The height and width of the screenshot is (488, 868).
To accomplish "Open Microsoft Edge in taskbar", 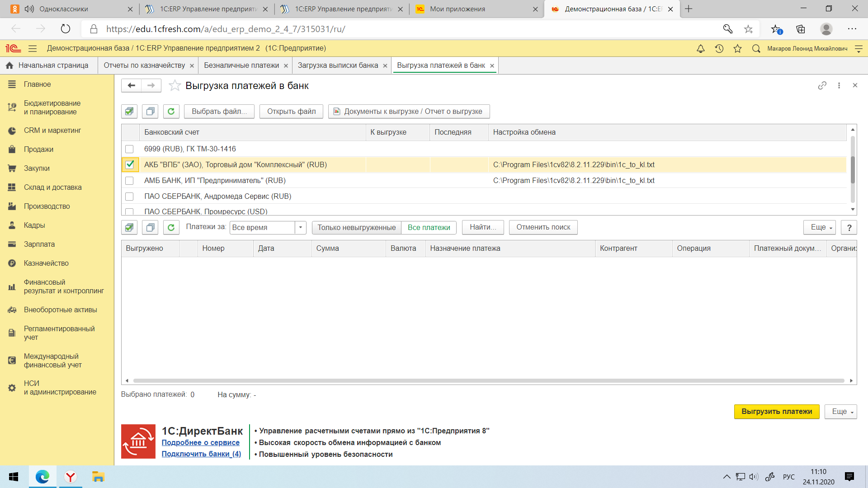I will coord(42,477).
